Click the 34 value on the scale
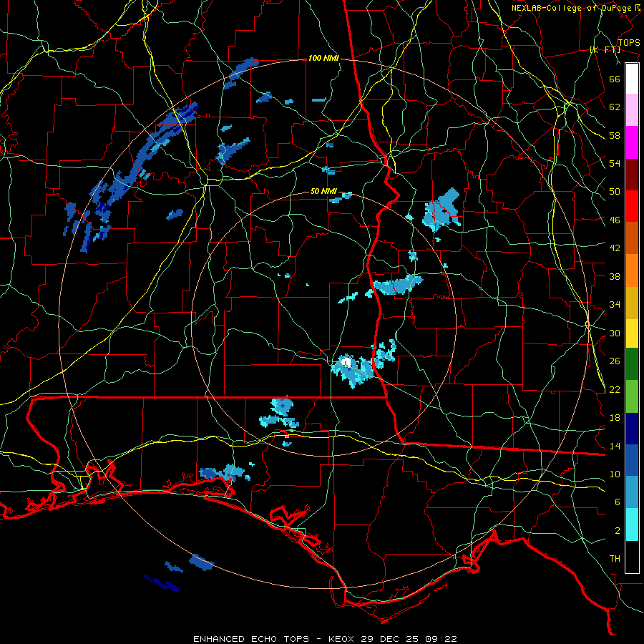Viewport: 644px width, 644px height. pos(615,305)
